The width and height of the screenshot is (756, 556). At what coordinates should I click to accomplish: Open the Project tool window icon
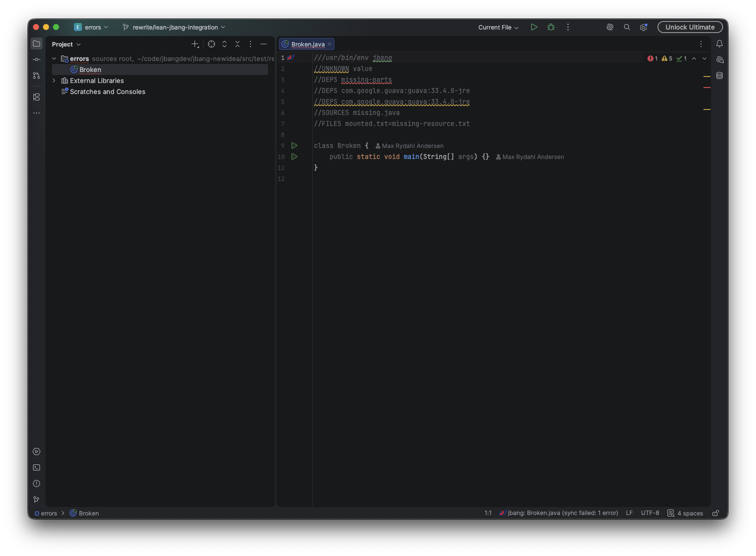point(36,43)
